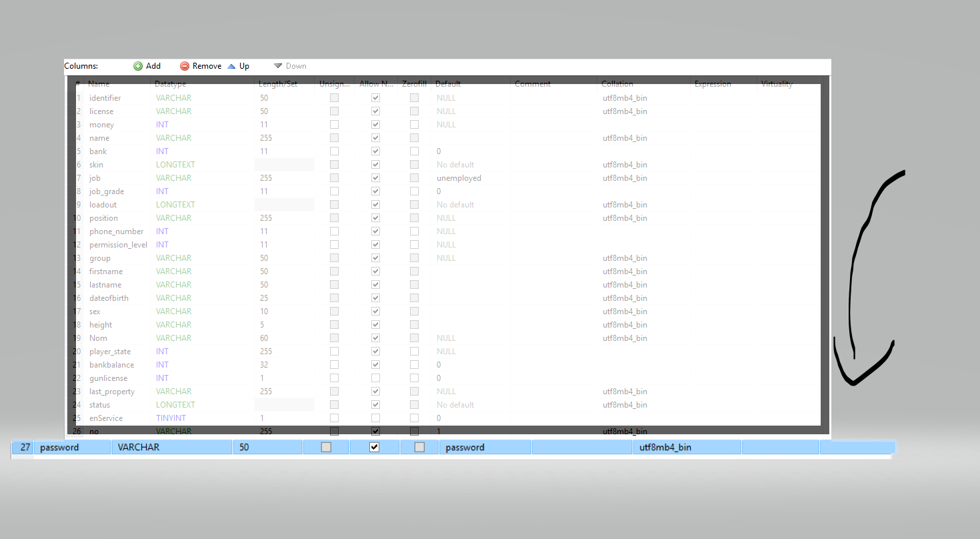Toggle Zerofill checkbox for bank column
The height and width of the screenshot is (539, 980).
414,151
